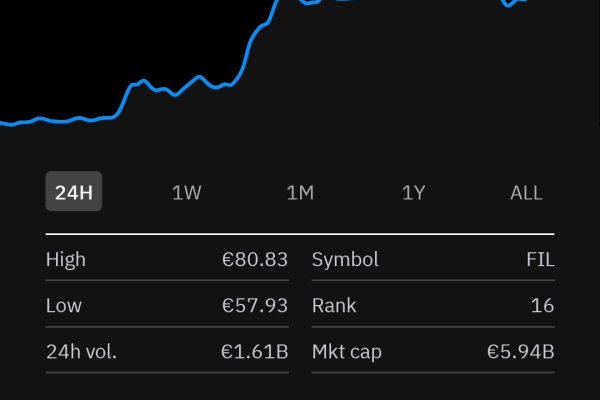This screenshot has height=400, width=600.
Task: Click the High label
Action: coord(66,260)
